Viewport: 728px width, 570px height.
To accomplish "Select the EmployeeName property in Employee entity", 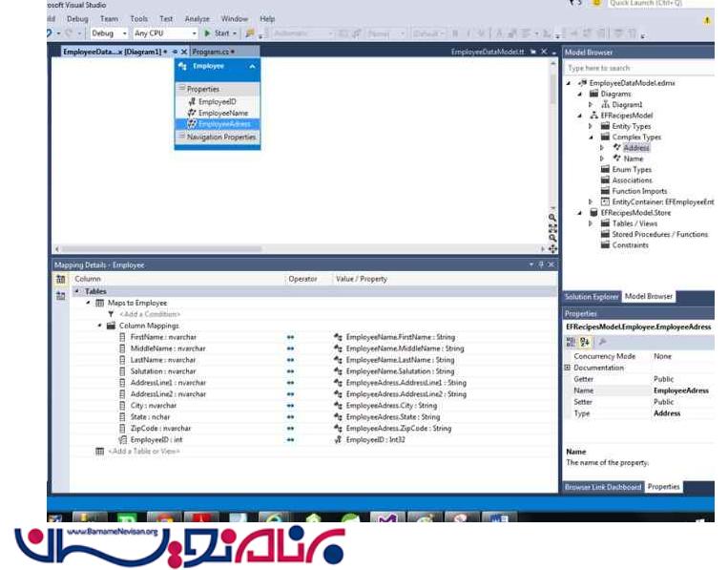I will pos(222,113).
